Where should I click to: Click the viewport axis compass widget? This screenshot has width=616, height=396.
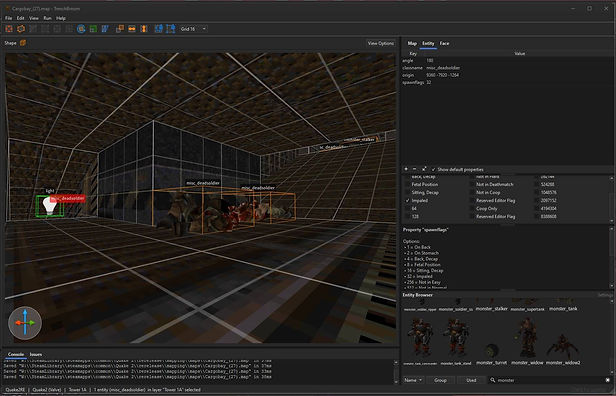click(25, 323)
